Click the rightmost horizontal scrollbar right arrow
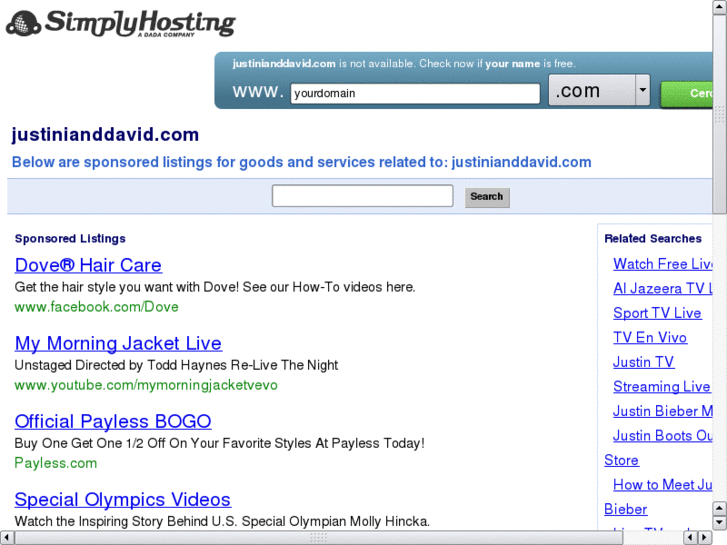This screenshot has width=727, height=545. (x=705, y=538)
